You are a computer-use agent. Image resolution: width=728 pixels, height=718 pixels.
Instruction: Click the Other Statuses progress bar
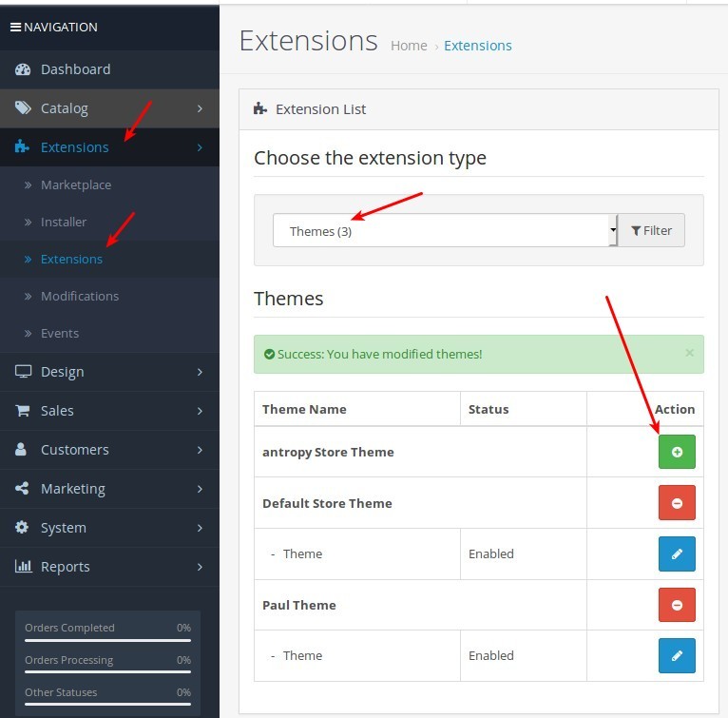pos(107,704)
